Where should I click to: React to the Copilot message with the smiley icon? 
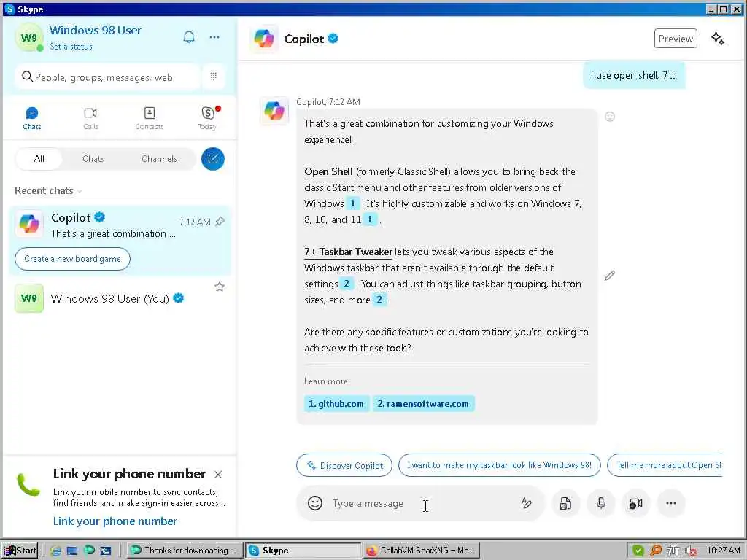tap(610, 117)
